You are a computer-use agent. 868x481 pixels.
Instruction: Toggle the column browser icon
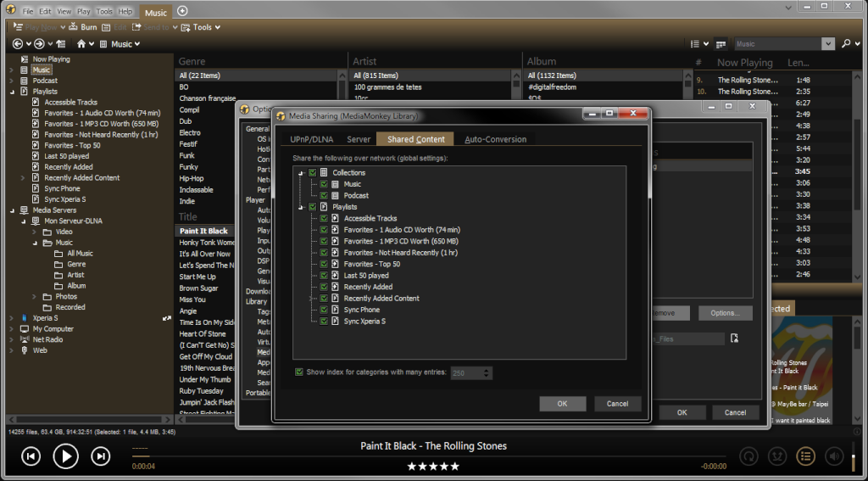click(x=721, y=44)
